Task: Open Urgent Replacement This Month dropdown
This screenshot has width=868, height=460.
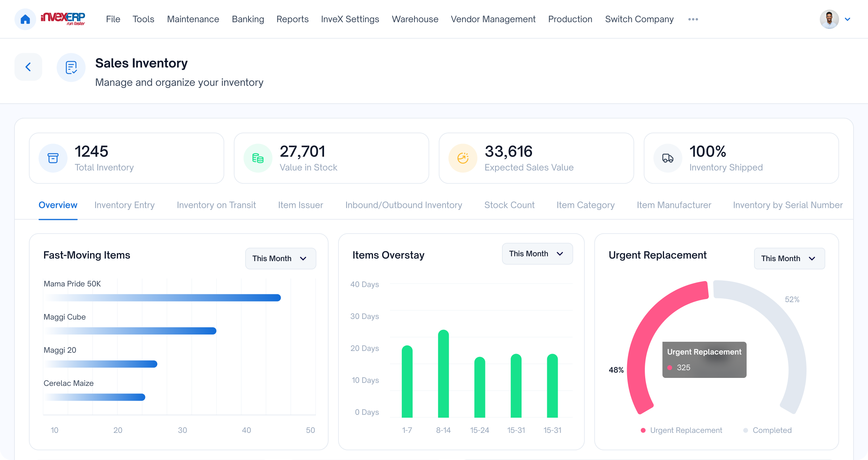Action: coord(789,259)
